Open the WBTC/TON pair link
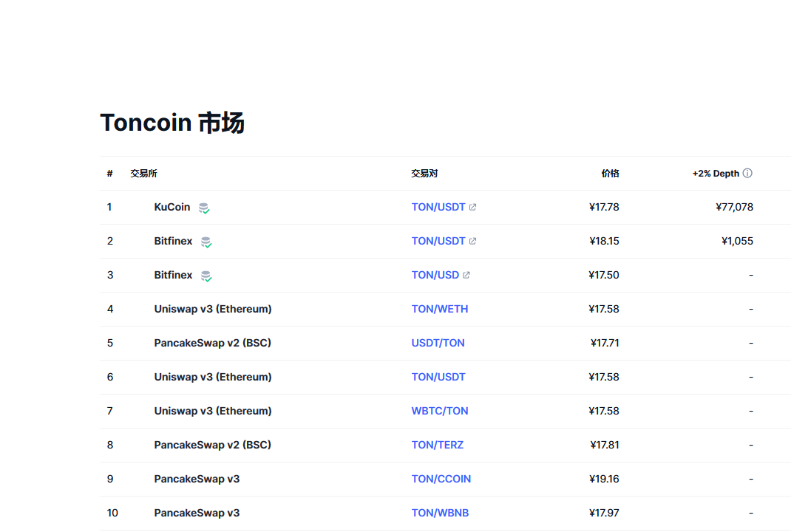 coord(439,411)
